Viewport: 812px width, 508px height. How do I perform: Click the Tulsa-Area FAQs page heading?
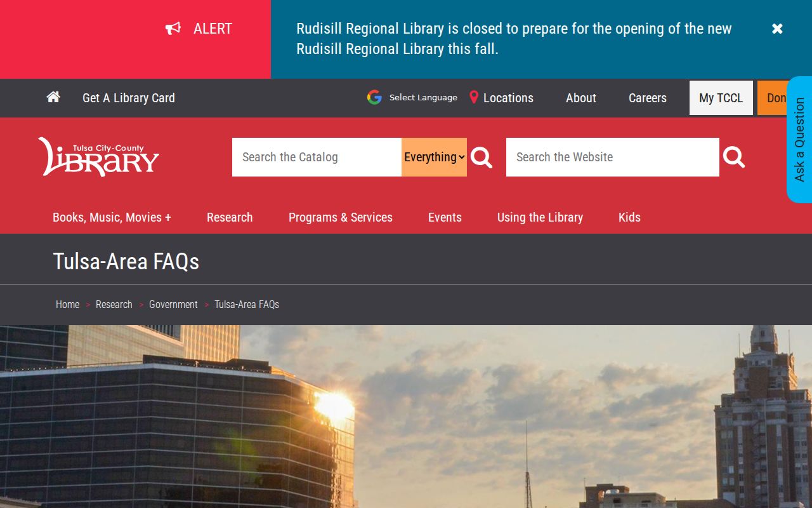(126, 261)
